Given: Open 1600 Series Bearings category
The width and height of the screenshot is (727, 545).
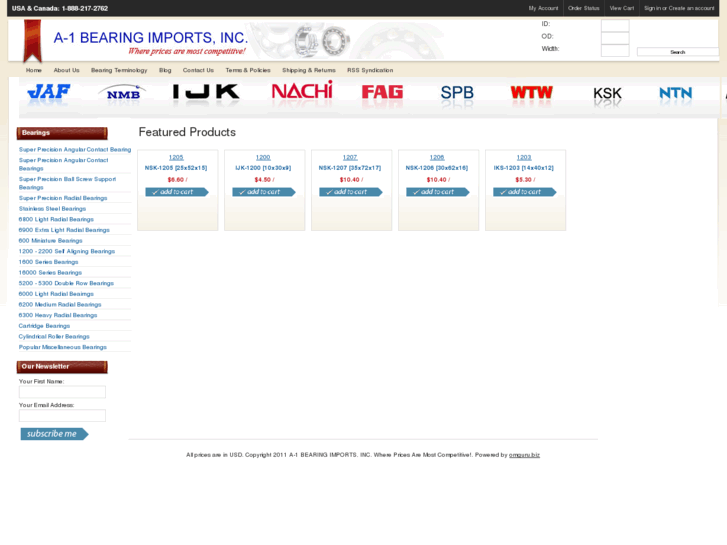Looking at the screenshot, I should coord(48,262).
